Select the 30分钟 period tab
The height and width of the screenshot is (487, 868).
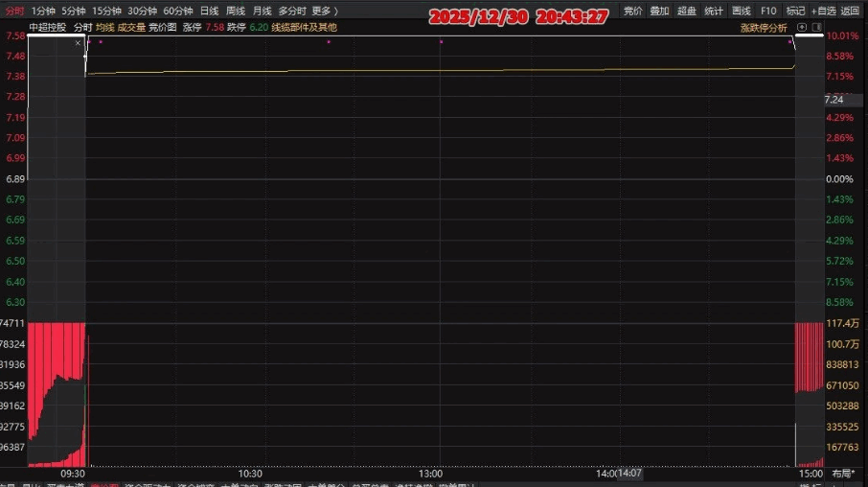[142, 12]
